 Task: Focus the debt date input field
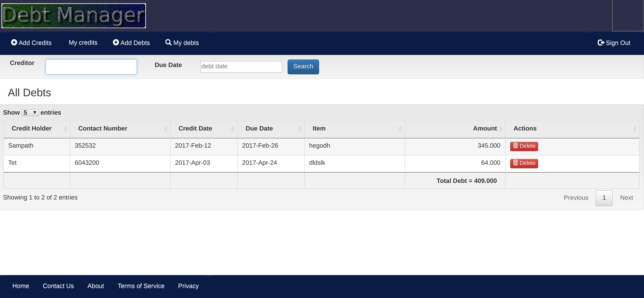(241, 67)
